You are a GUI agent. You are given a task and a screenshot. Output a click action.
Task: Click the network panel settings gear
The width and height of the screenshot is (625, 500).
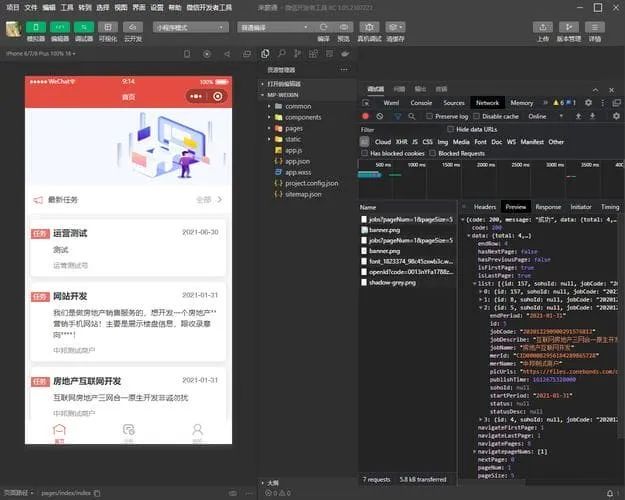point(616,116)
